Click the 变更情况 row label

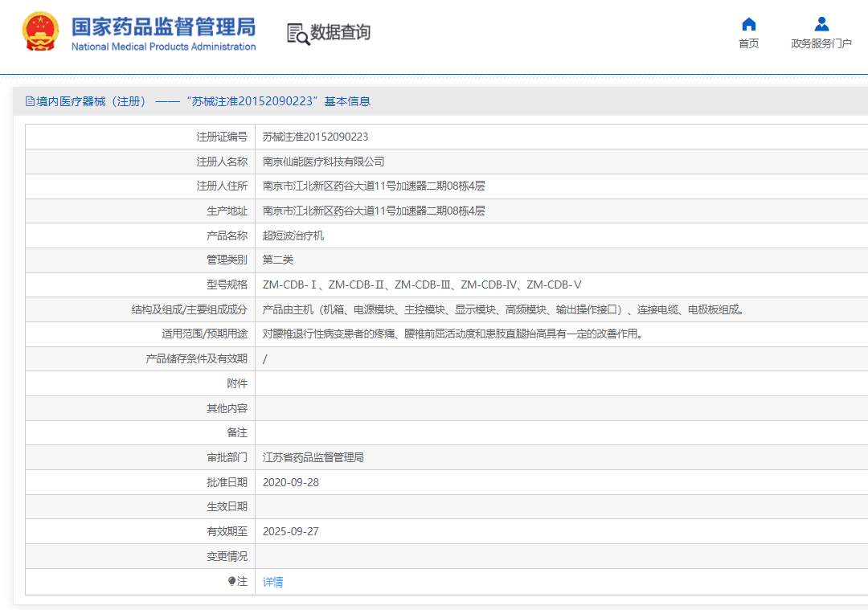point(227,556)
